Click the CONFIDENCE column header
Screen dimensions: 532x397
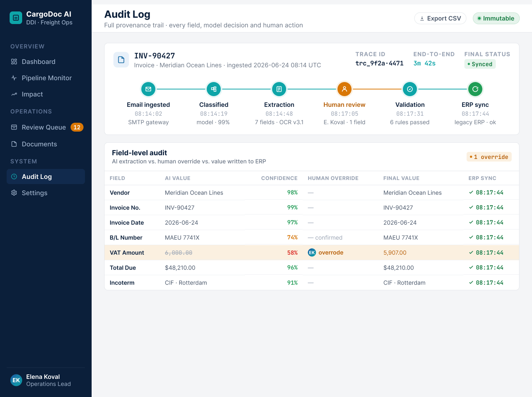click(x=279, y=178)
